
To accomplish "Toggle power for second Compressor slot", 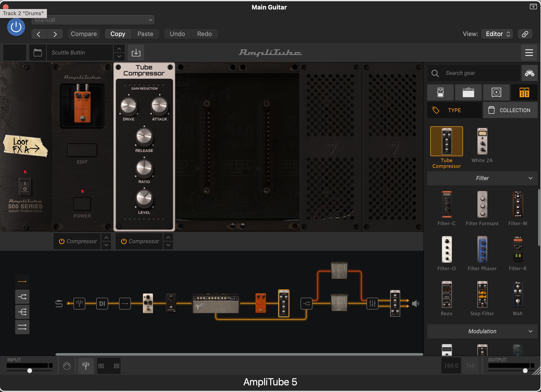I will tap(124, 242).
